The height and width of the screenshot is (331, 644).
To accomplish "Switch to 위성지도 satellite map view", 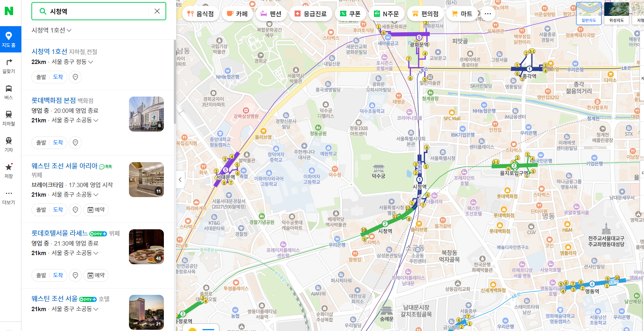I will (617, 14).
